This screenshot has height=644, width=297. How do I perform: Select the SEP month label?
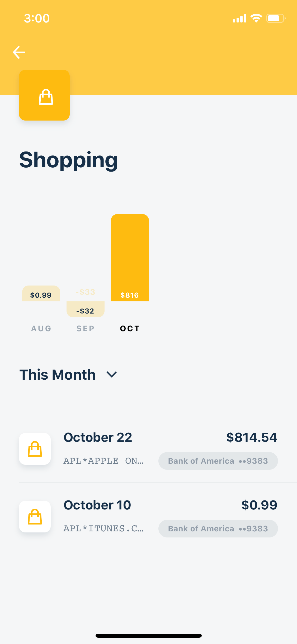click(x=85, y=328)
